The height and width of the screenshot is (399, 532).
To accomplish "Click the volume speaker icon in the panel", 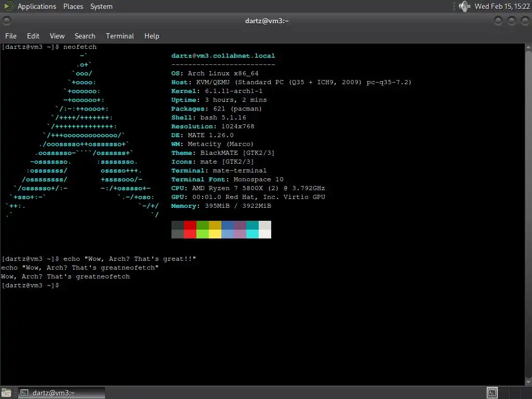I will pos(464,6).
